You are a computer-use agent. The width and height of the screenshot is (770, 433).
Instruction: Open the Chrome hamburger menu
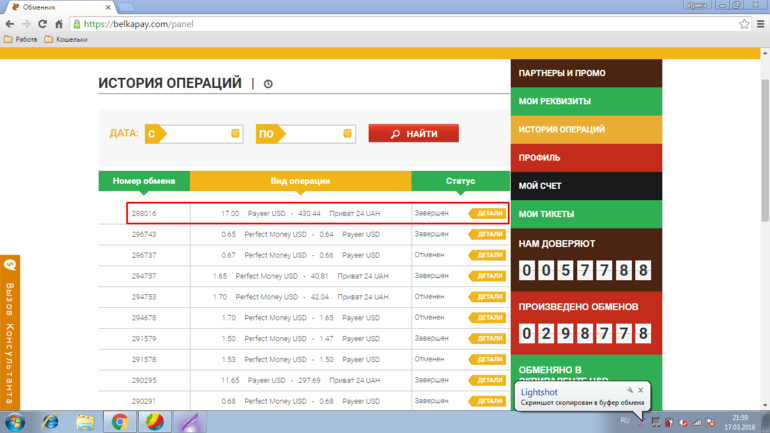coord(759,24)
